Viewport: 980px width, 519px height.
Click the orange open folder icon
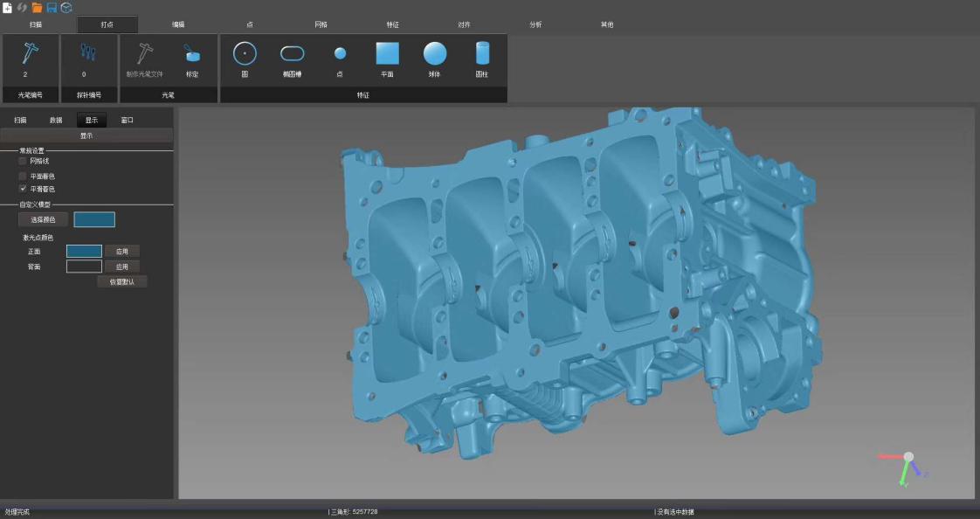pos(37,7)
